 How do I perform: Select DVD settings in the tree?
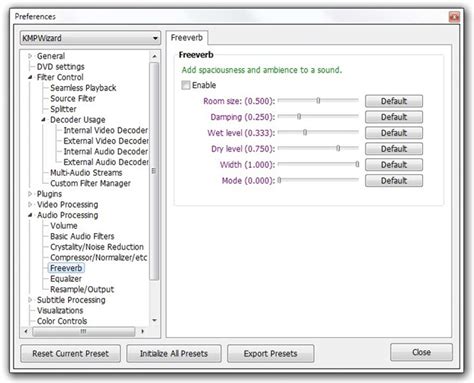pyautogui.click(x=61, y=67)
